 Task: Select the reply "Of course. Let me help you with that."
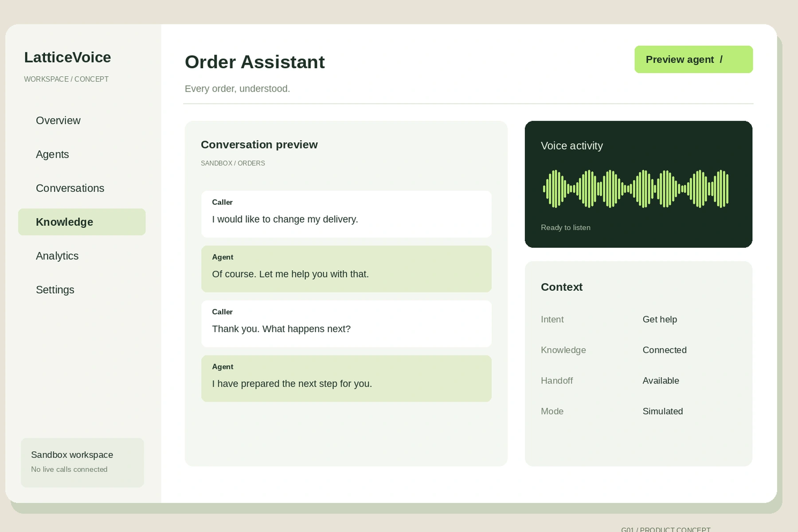click(346, 269)
